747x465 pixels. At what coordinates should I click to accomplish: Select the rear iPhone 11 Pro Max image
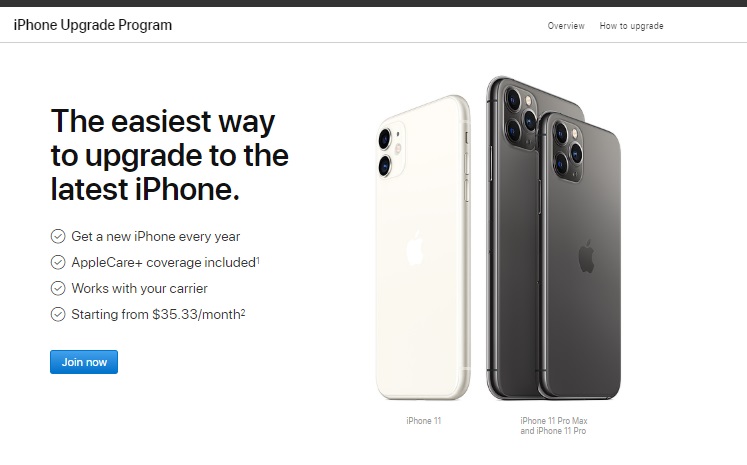512,238
